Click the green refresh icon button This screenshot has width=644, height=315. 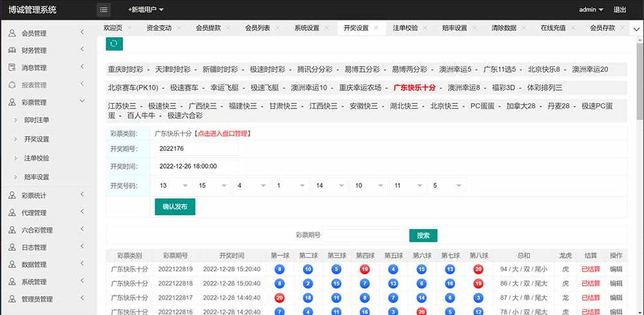pyautogui.click(x=114, y=44)
